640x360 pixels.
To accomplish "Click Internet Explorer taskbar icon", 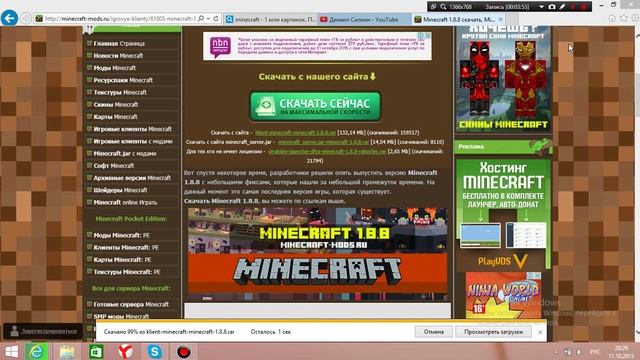I will tap(36, 351).
